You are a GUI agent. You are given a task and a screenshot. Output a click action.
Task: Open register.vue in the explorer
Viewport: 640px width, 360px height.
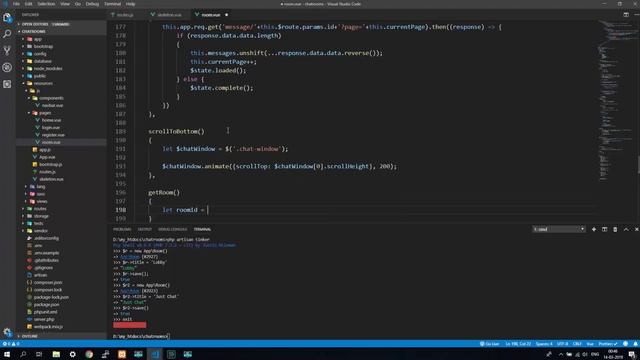(x=61, y=135)
